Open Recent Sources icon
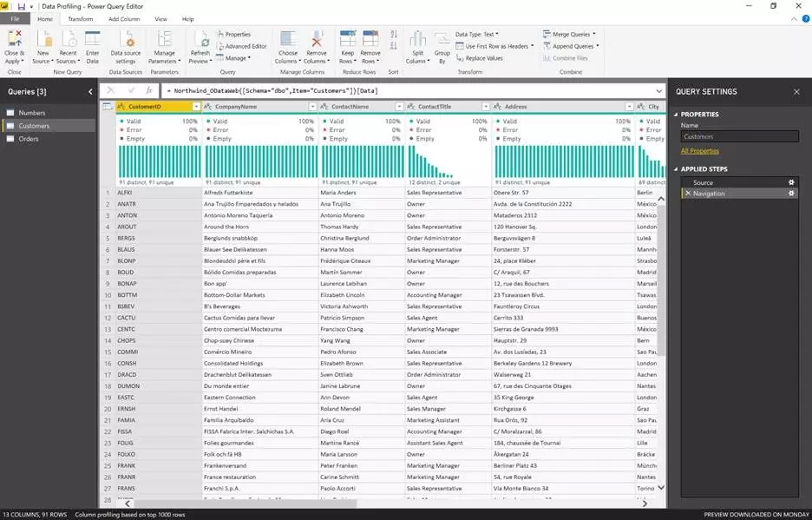Image resolution: width=812 pixels, height=520 pixels. (x=69, y=39)
